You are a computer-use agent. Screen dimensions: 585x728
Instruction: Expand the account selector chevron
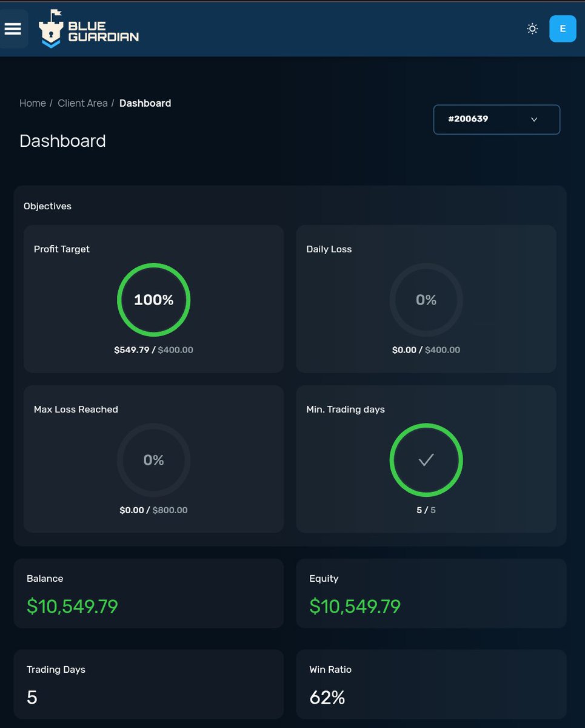point(533,119)
